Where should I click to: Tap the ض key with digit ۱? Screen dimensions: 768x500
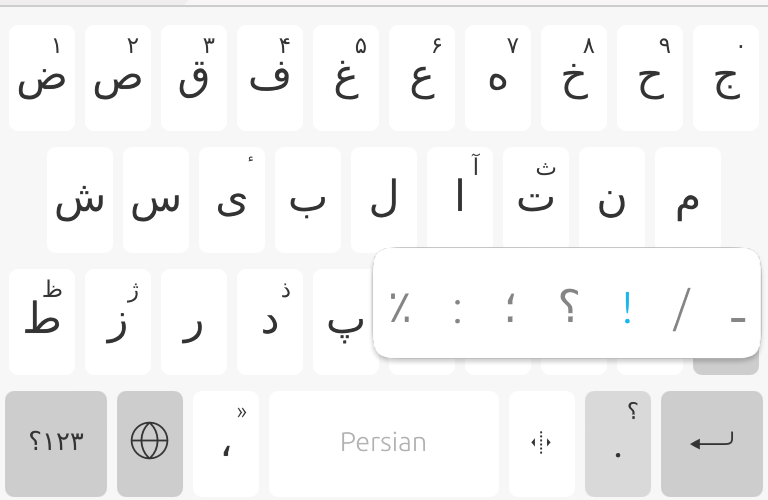[42, 78]
